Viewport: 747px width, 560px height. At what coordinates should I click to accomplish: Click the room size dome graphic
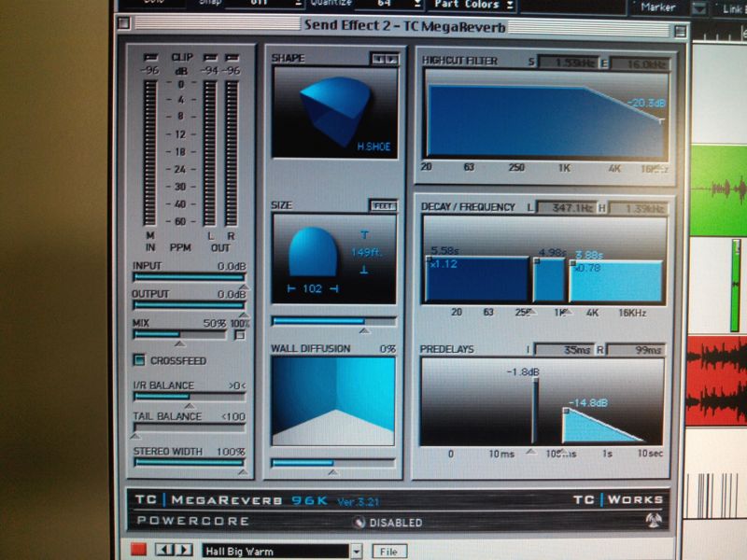313,252
